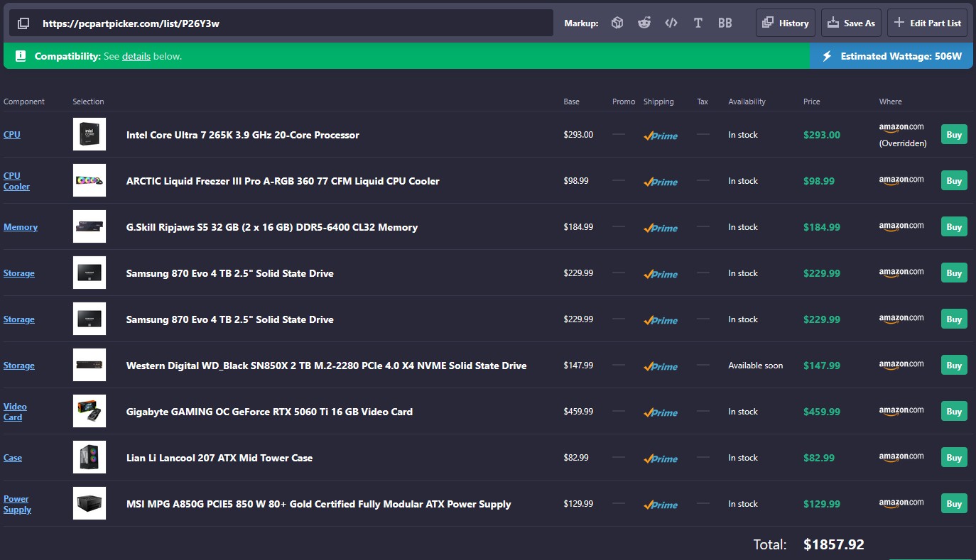Click Amazon logo in Memory row

[x=901, y=226]
